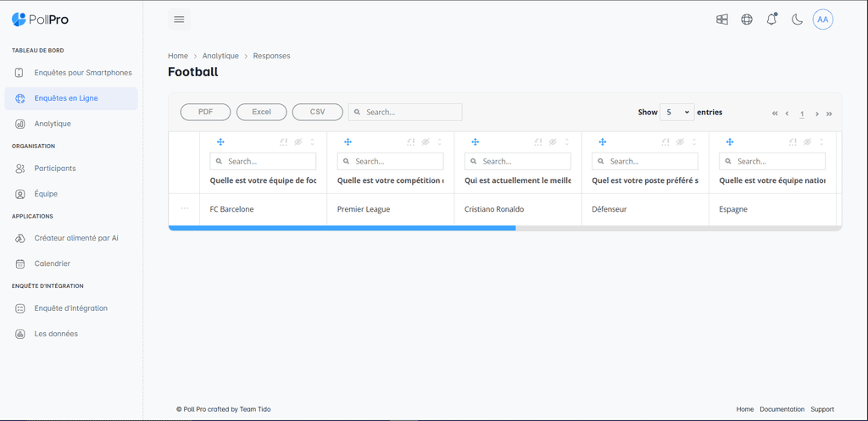Image resolution: width=868 pixels, height=421 pixels.
Task: Click the Analytique breadcrumb link
Action: tap(220, 56)
